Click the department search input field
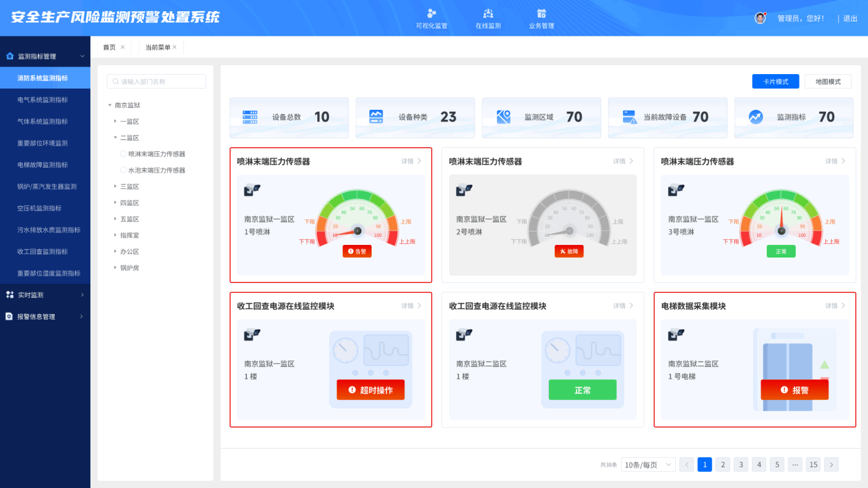 tap(156, 81)
